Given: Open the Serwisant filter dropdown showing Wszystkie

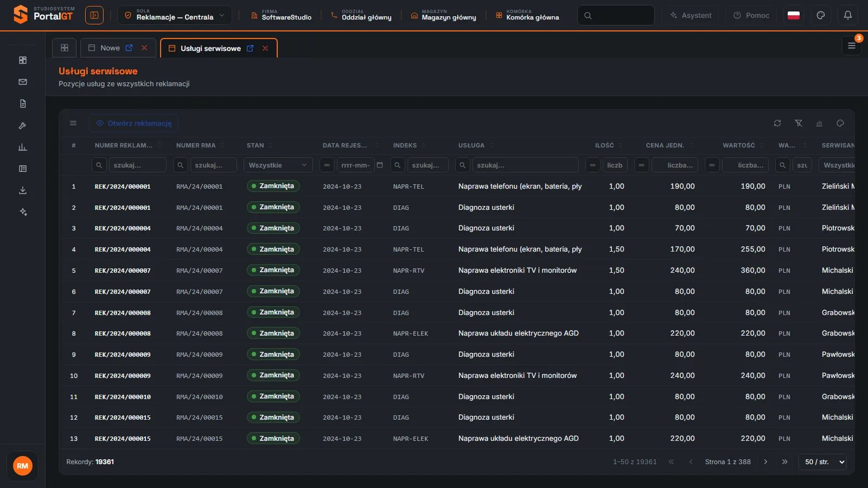Looking at the screenshot, I should (837, 165).
